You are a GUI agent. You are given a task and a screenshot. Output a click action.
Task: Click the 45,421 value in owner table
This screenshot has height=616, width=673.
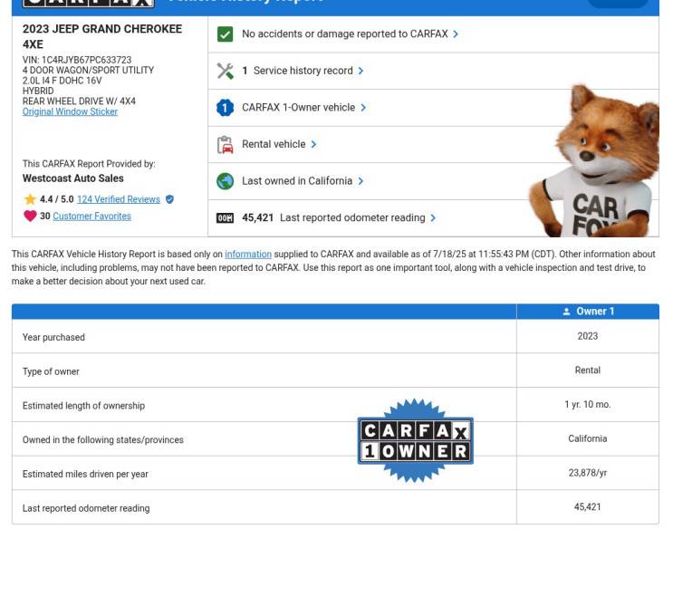click(x=588, y=507)
